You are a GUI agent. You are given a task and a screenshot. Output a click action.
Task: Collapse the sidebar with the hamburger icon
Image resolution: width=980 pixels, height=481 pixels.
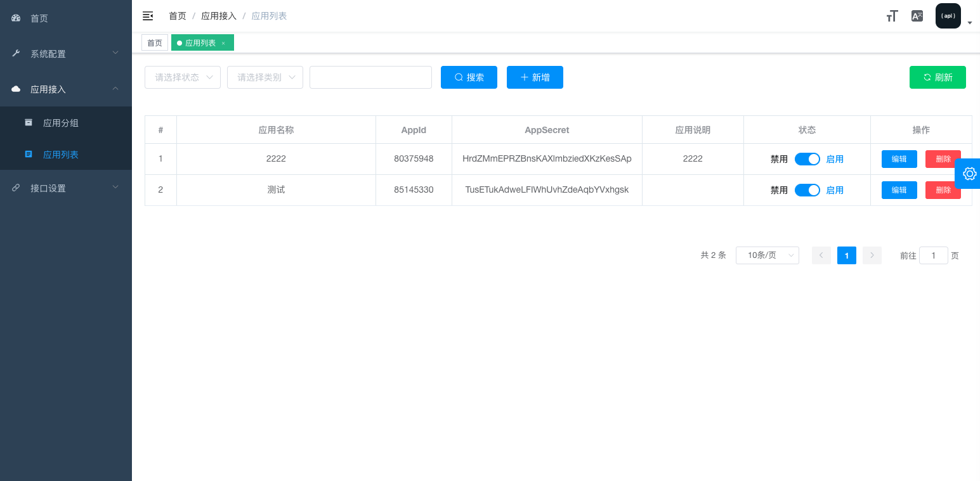(148, 16)
